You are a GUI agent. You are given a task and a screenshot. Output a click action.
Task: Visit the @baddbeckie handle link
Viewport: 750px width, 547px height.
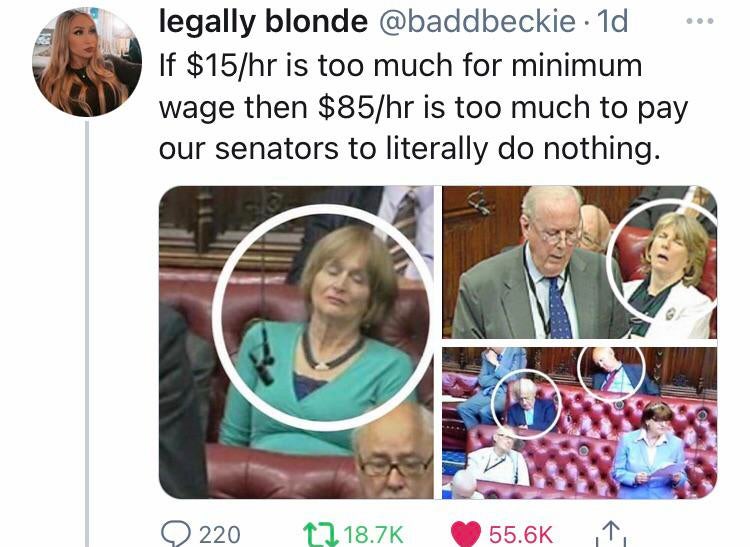click(x=477, y=22)
